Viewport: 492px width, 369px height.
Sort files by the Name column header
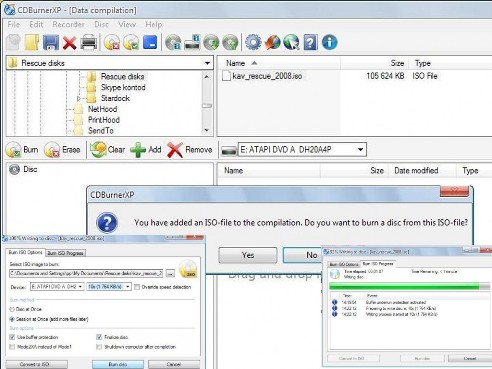tap(236, 63)
